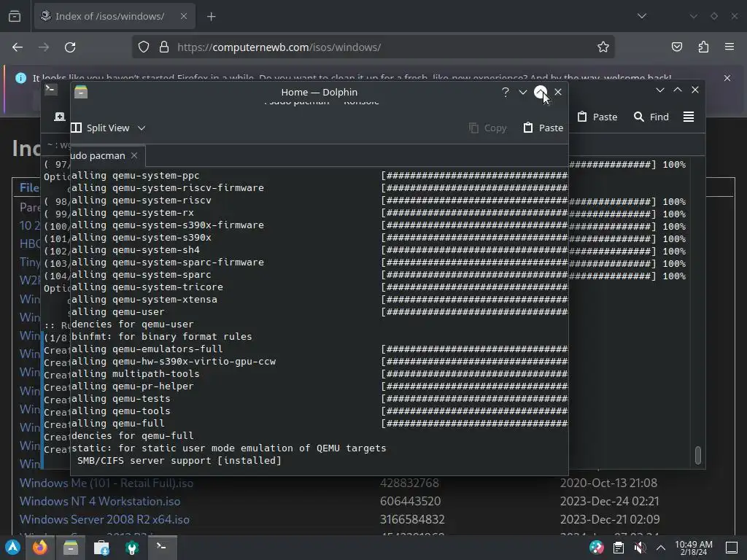Open the Konsole hamburger menu

coord(689,117)
